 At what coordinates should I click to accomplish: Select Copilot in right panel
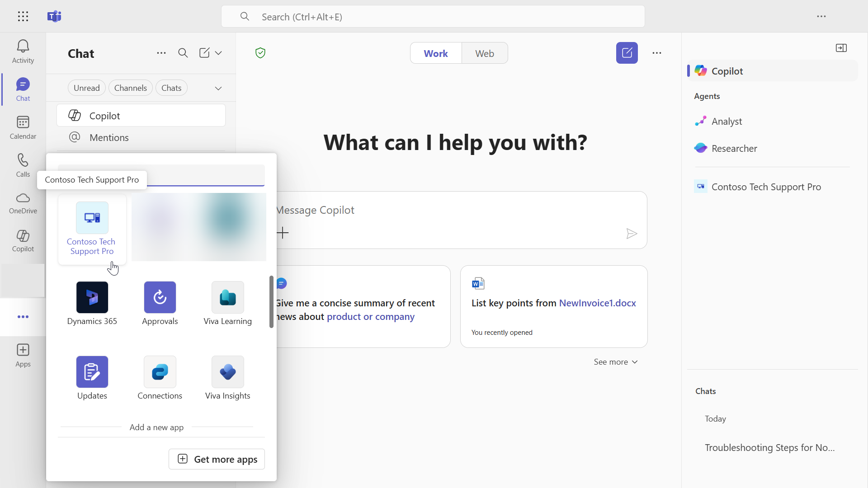(x=772, y=71)
